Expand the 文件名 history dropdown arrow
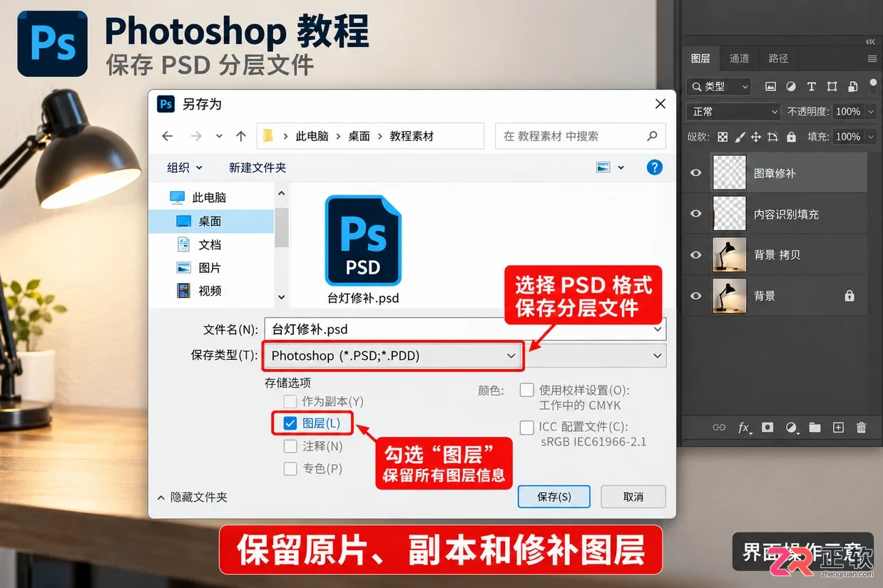883x588 pixels. (657, 329)
